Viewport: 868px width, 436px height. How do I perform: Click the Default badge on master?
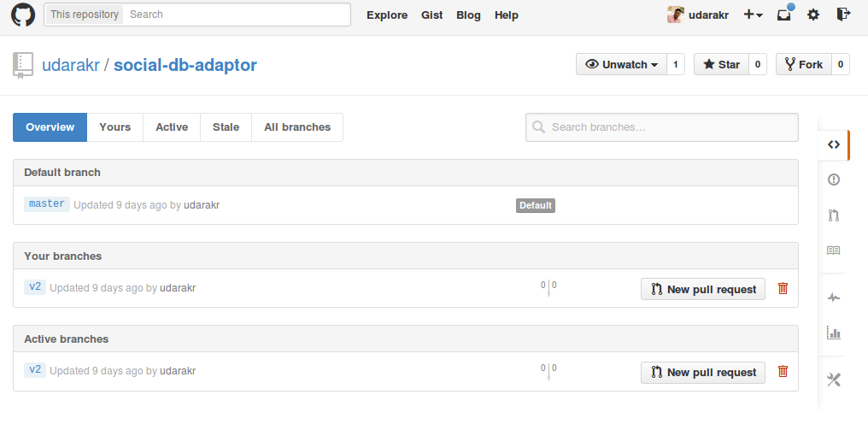[x=536, y=205]
